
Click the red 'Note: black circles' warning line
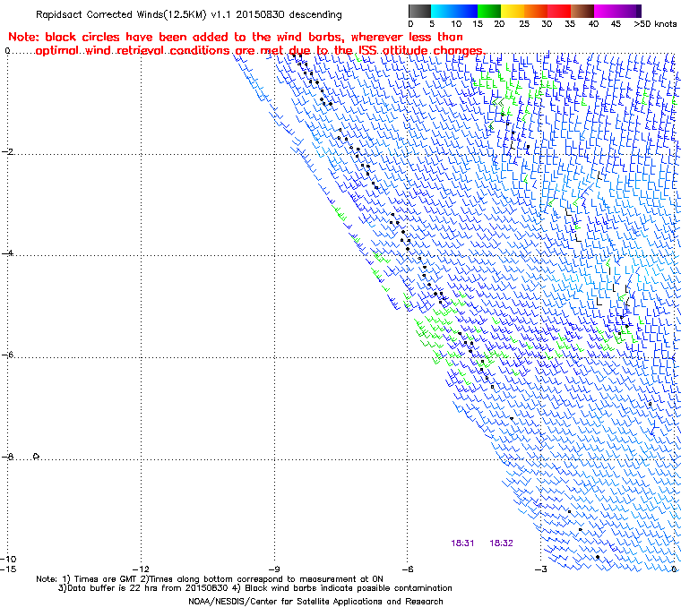click(x=236, y=37)
